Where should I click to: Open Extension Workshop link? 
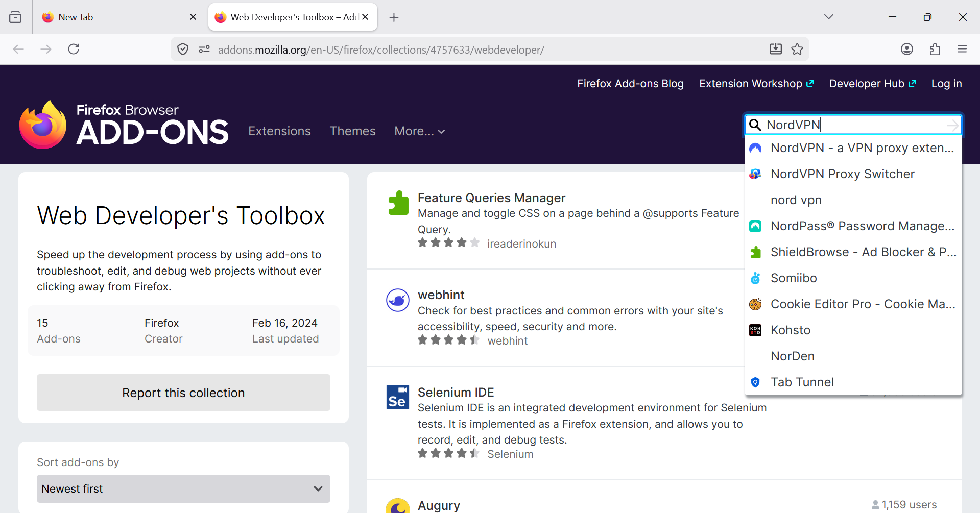(x=756, y=84)
